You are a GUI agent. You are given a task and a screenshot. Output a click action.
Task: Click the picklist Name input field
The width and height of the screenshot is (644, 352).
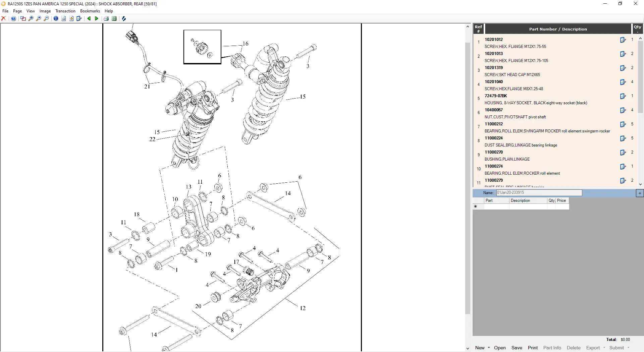click(x=539, y=193)
